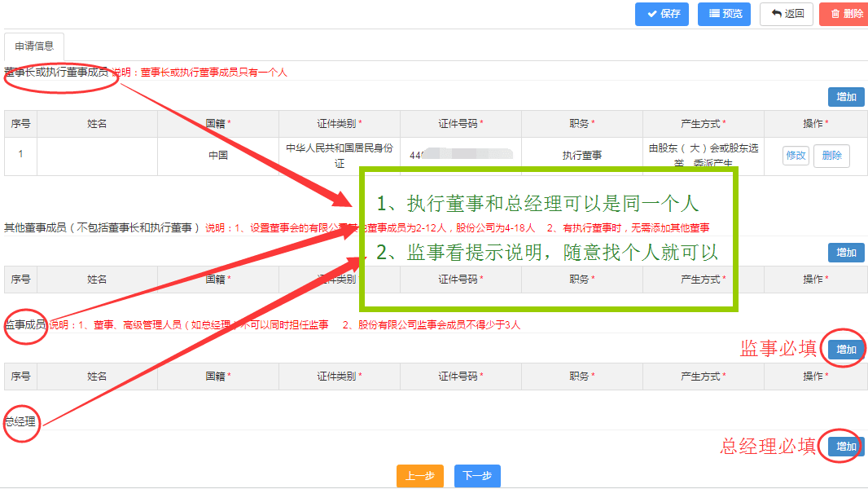Add a general manager via 总经理 增加 button
The height and width of the screenshot is (489, 868).
coord(846,447)
